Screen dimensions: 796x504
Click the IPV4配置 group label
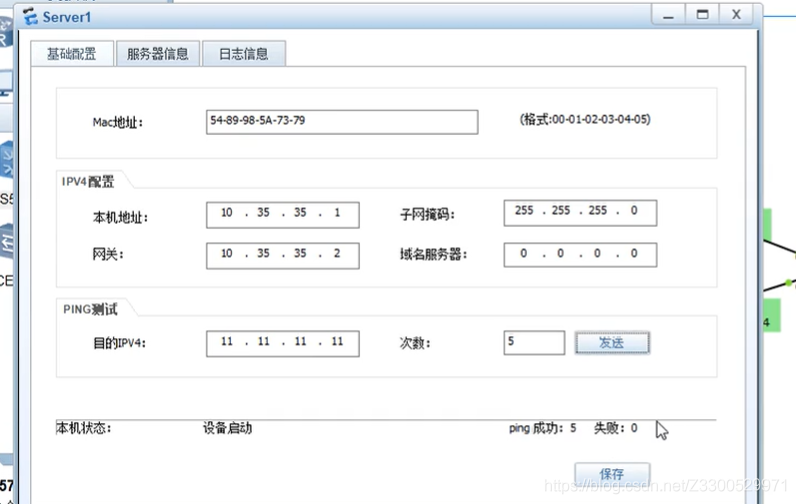point(88,182)
